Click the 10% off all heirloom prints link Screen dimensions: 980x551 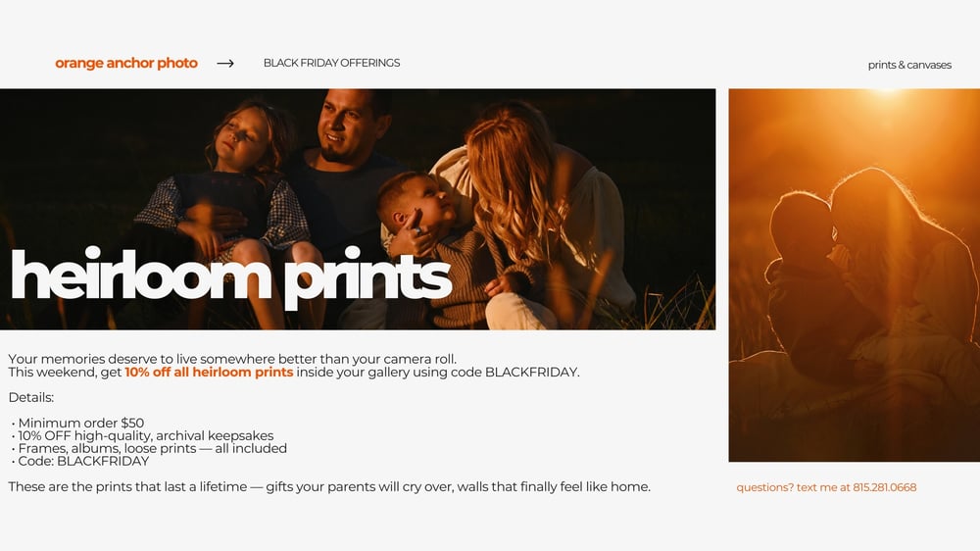(209, 373)
